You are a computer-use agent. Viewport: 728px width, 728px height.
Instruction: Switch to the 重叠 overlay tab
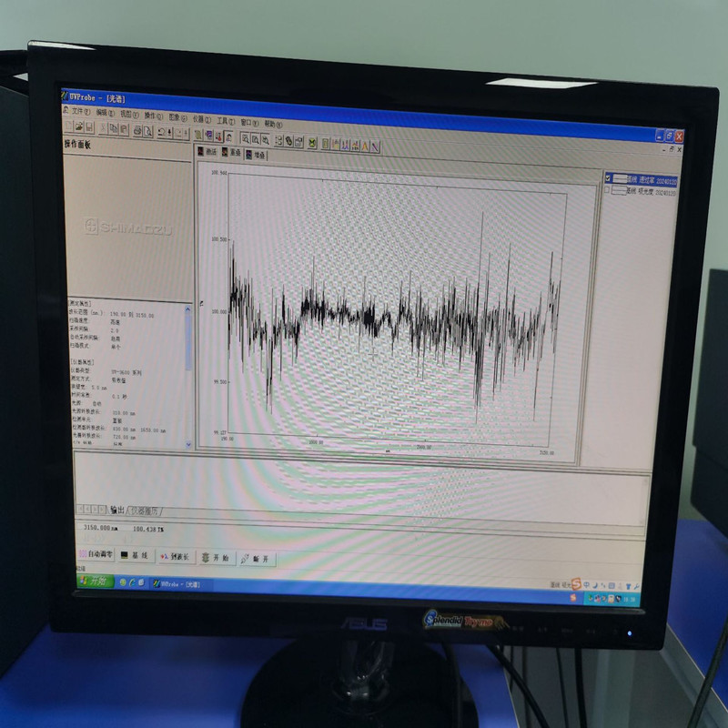coord(234,154)
